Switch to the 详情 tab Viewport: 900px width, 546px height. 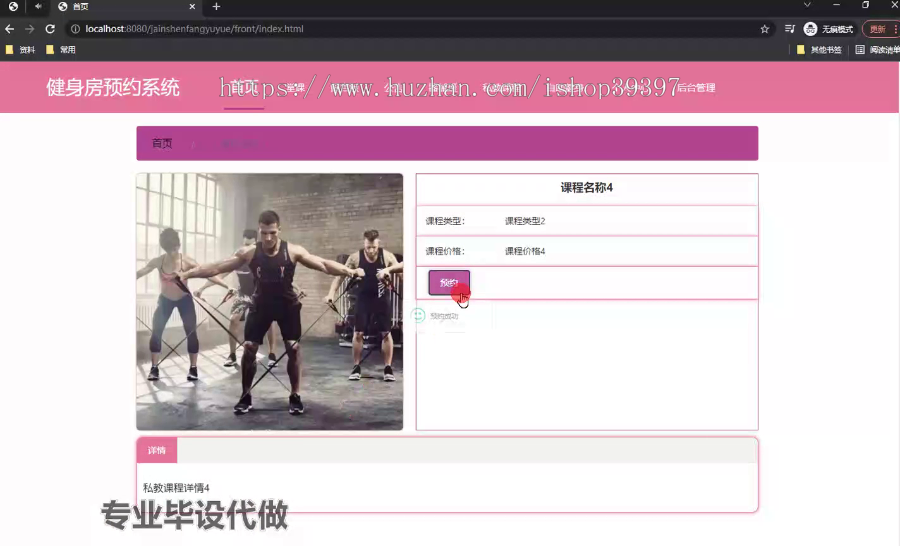(x=157, y=451)
